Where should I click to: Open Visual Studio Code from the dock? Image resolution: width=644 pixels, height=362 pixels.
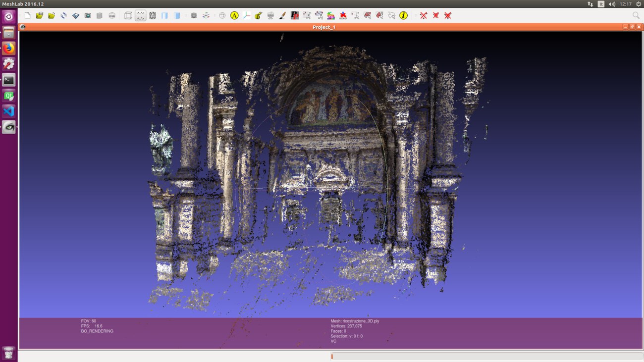[8, 111]
